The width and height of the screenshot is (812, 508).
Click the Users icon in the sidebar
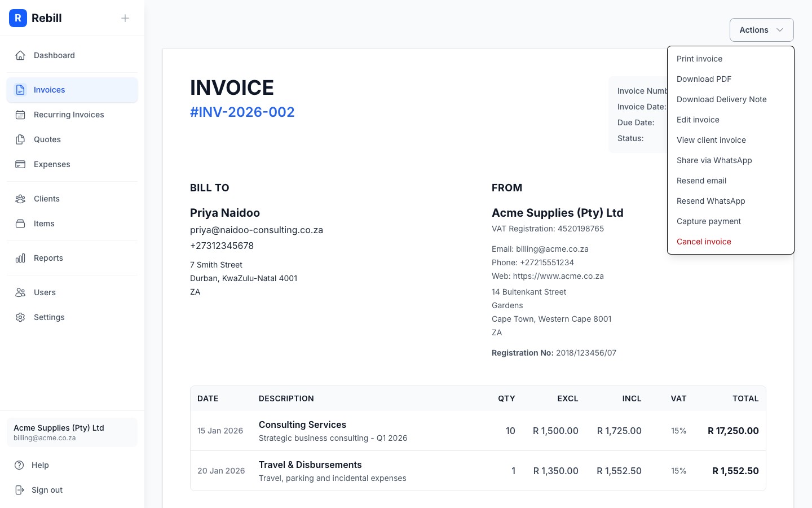tap(20, 292)
